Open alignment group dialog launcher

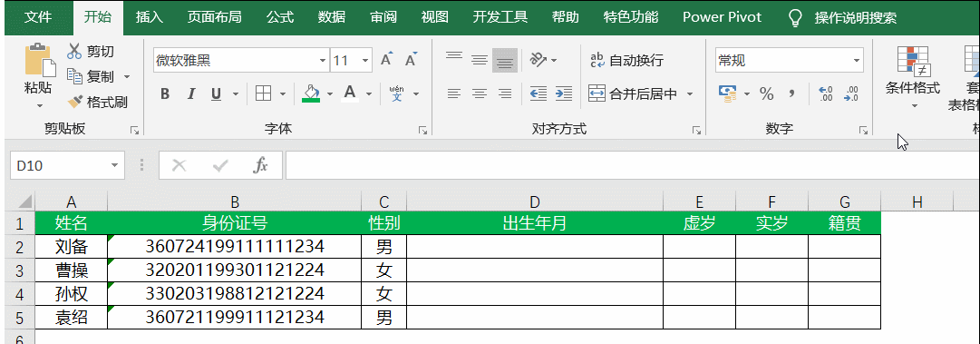[696, 130]
